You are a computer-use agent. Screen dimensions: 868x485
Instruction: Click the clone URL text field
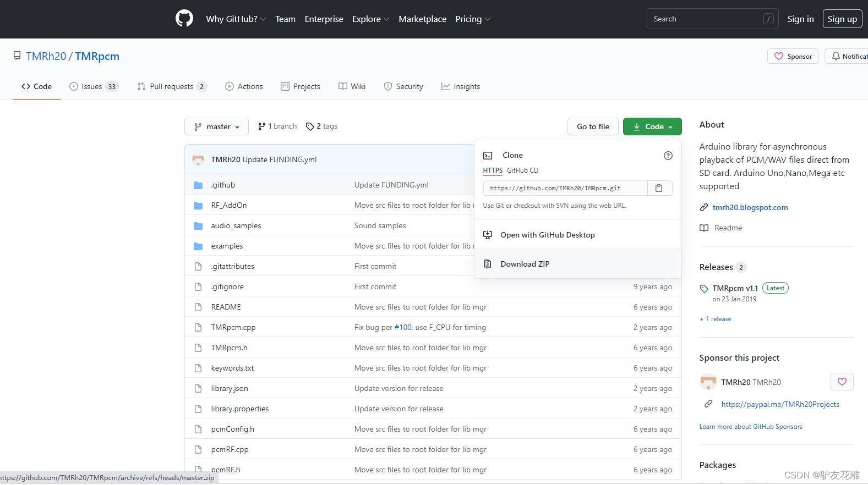point(565,188)
